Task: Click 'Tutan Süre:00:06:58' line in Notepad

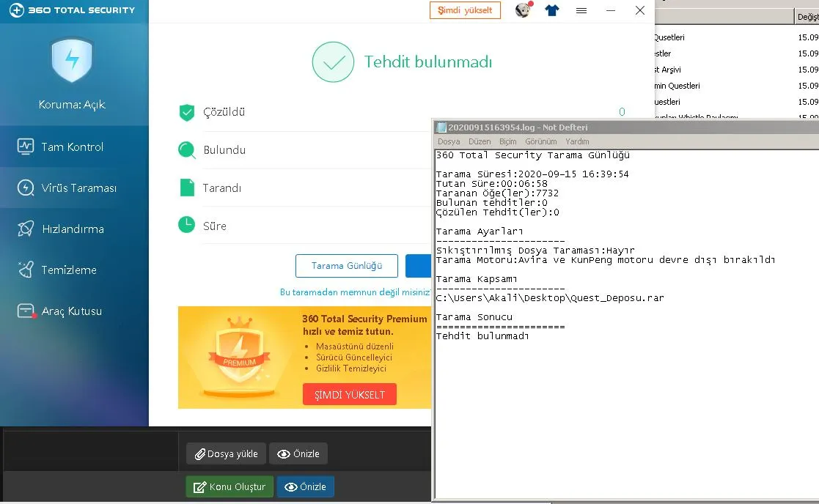Action: pyautogui.click(x=491, y=184)
